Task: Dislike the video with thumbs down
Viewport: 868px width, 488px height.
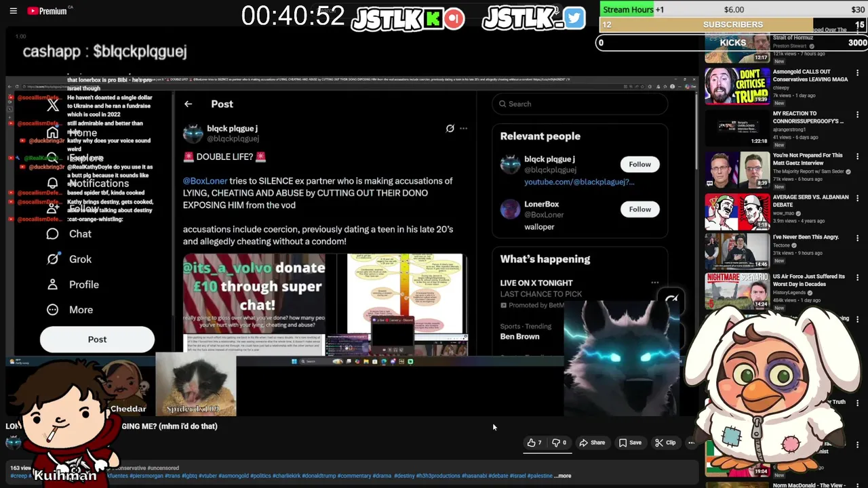Action: pos(559,443)
